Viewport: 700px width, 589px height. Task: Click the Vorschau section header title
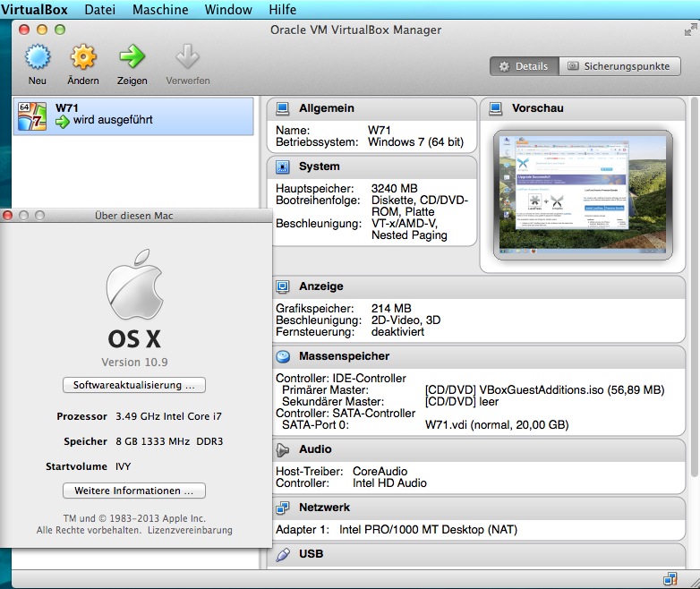537,108
